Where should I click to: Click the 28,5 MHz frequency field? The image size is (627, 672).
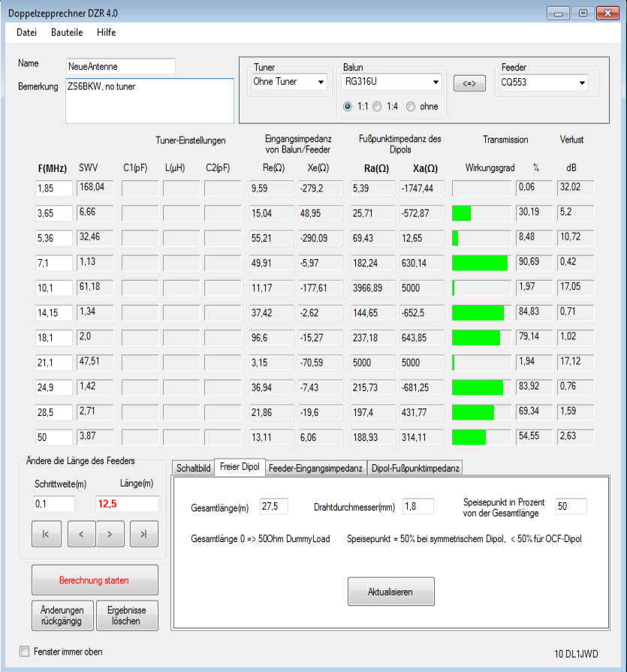click(54, 412)
